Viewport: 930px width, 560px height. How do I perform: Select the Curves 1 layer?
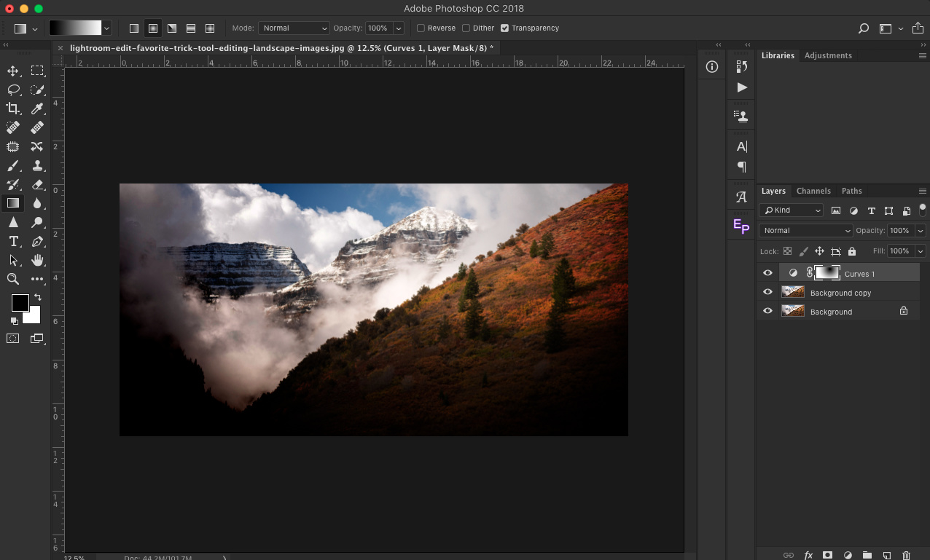pyautogui.click(x=859, y=273)
